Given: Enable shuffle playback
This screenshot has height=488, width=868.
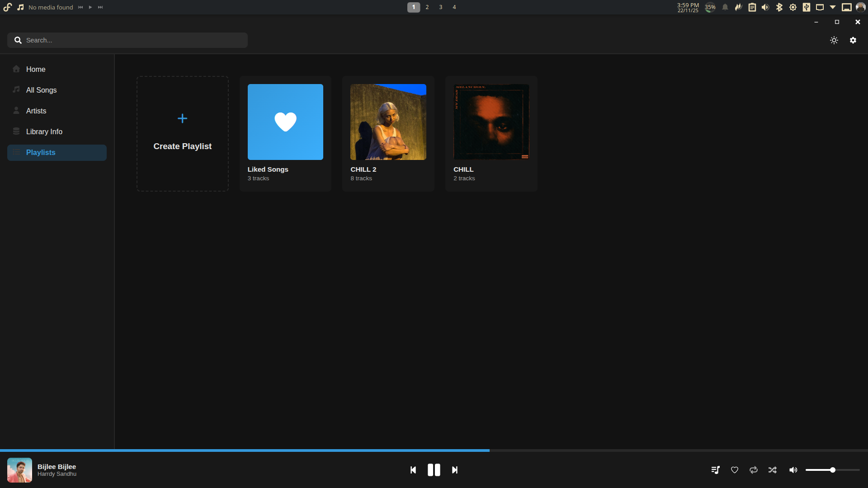Looking at the screenshot, I should [x=772, y=470].
